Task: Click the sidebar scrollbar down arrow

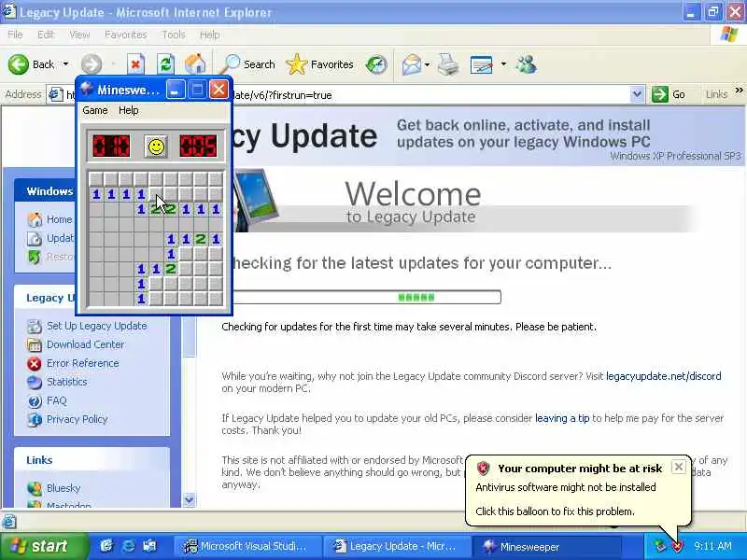Action: [x=190, y=500]
